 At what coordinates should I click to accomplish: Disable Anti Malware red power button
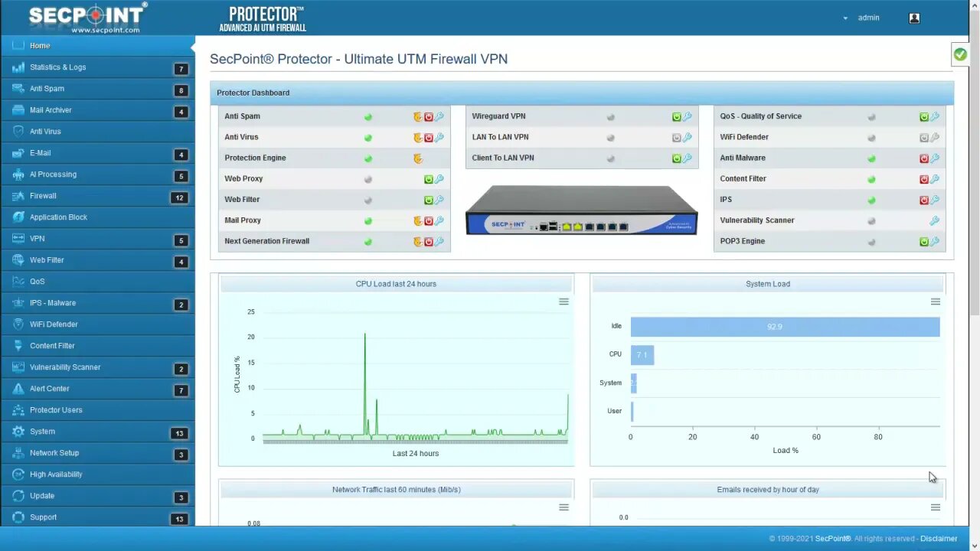(923, 158)
